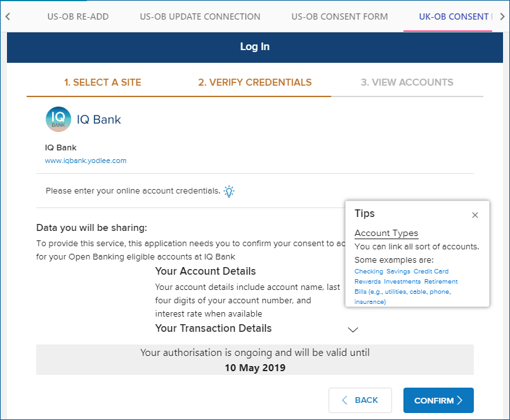Switch to US-OB UPDATE CONNECTION tab

click(x=200, y=16)
